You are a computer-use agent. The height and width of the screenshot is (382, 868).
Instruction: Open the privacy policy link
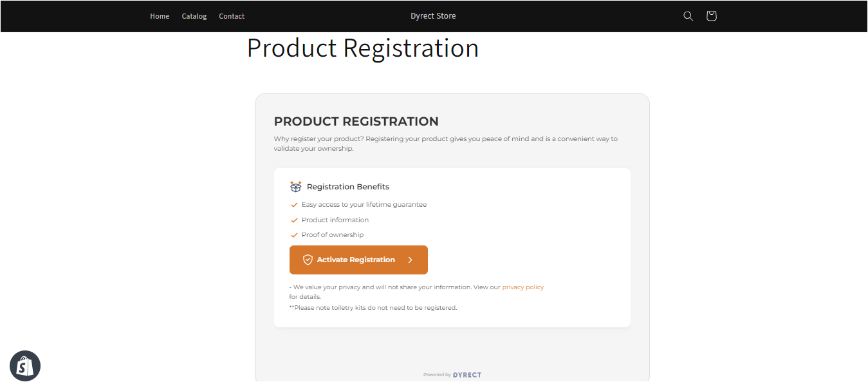pyautogui.click(x=523, y=287)
